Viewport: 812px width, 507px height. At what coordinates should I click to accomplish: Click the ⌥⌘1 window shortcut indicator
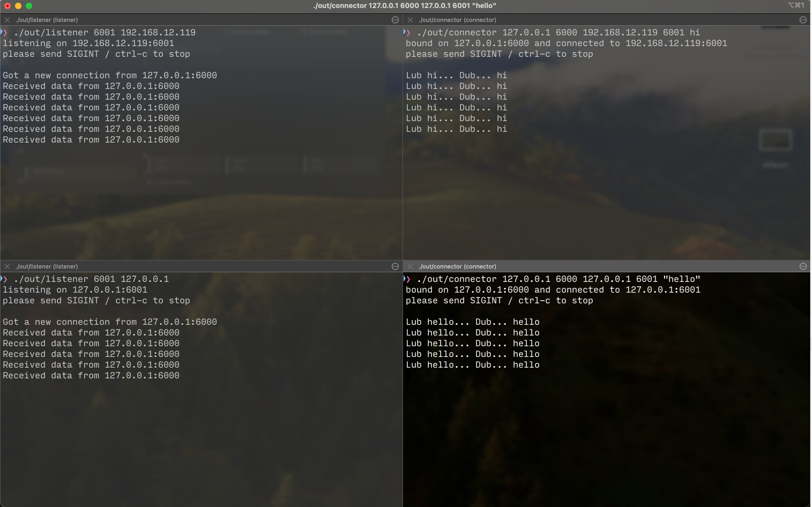(796, 5)
